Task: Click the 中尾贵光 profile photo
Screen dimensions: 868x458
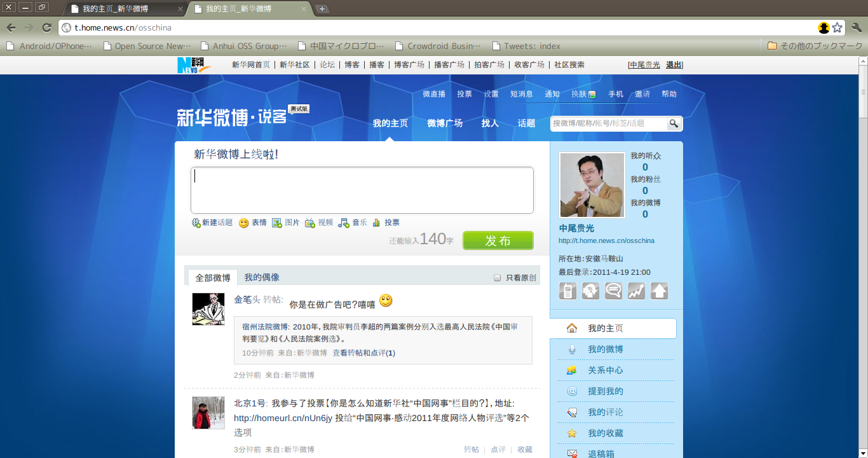Action: pos(592,184)
